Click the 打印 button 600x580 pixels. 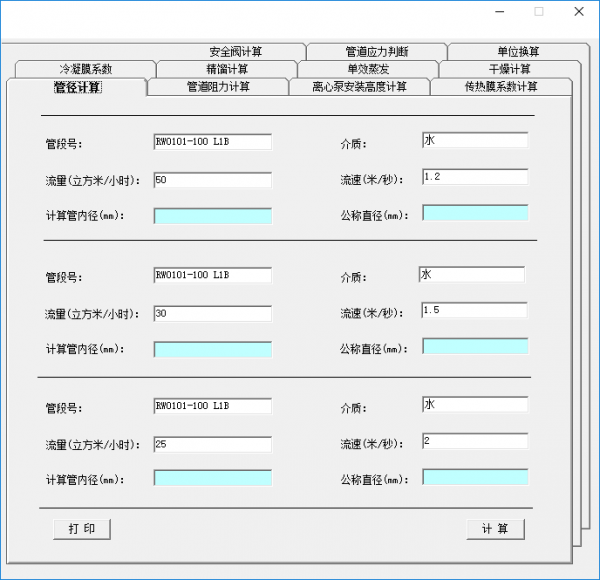click(82, 529)
